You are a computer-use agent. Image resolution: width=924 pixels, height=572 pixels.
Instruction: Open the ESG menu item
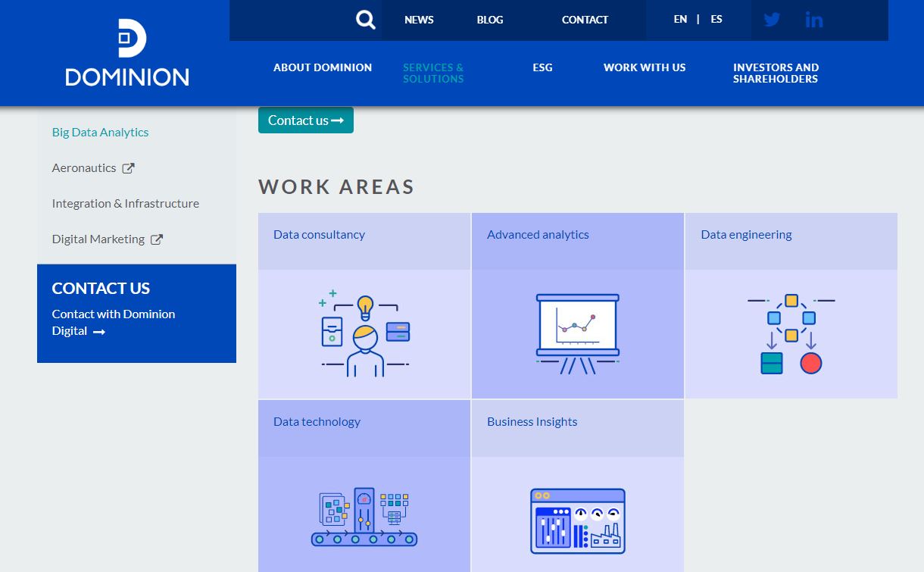point(542,67)
